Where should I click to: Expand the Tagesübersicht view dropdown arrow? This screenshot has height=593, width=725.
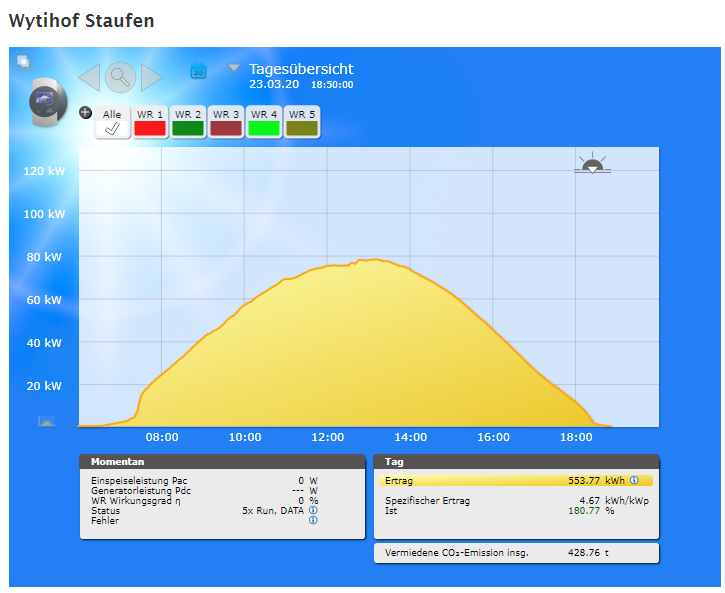pos(233,68)
